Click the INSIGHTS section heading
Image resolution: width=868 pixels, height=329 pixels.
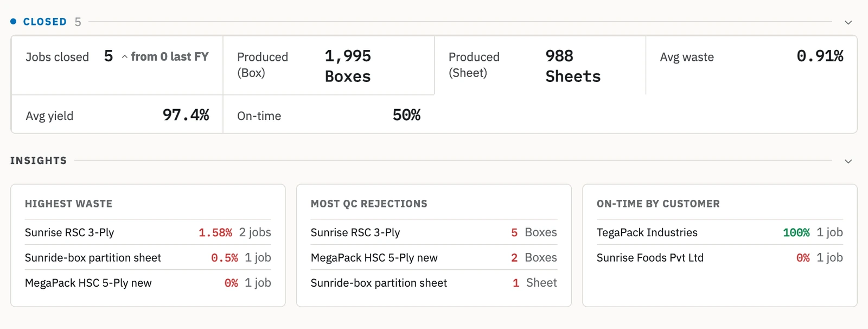coord(39,161)
